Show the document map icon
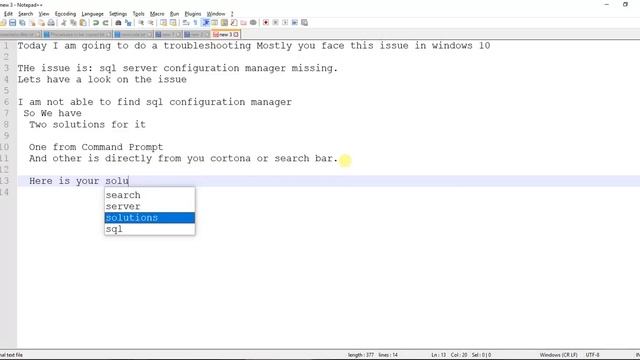640x360 pixels. [x=224, y=22]
